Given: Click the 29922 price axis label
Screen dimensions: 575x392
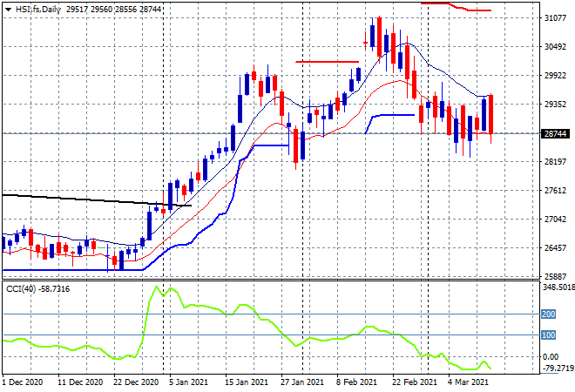Looking at the screenshot, I should pos(555,76).
